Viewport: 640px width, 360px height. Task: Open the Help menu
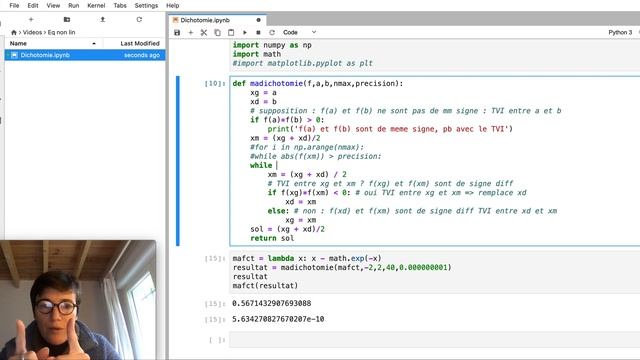173,6
